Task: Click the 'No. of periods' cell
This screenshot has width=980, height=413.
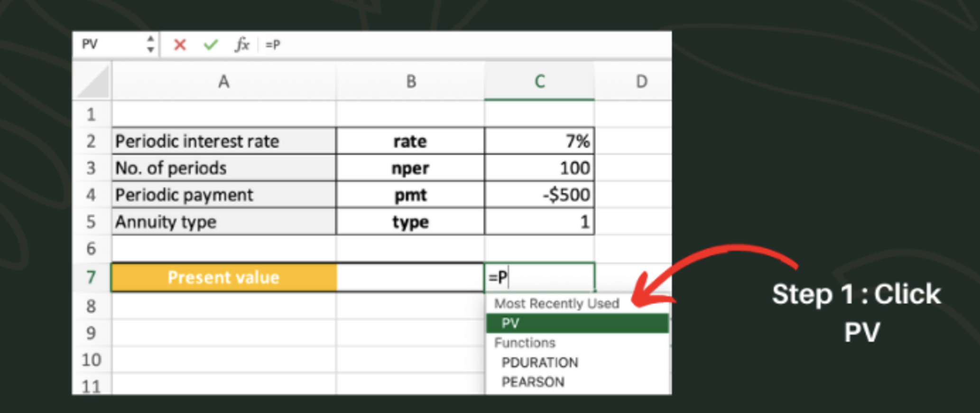Action: 224,168
